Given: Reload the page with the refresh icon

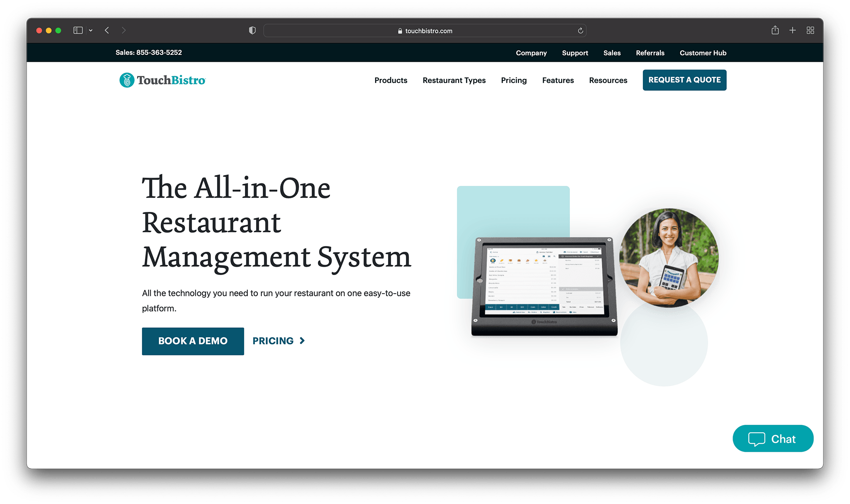Looking at the screenshot, I should 580,31.
